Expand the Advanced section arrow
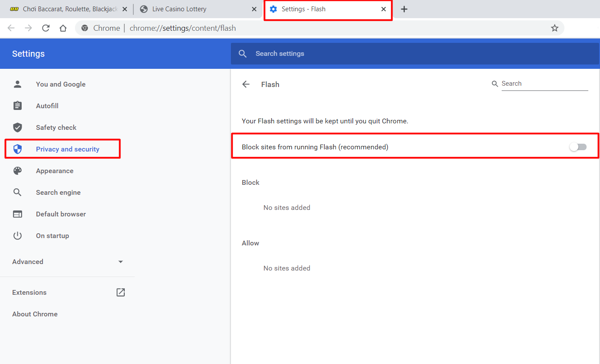600x364 pixels. click(120, 262)
